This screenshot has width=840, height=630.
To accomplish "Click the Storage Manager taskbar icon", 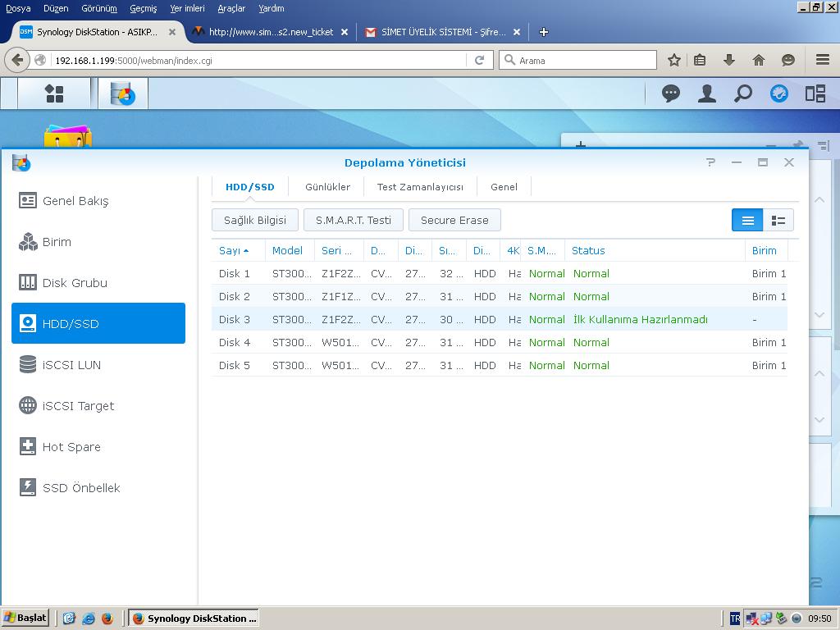I will click(x=122, y=94).
